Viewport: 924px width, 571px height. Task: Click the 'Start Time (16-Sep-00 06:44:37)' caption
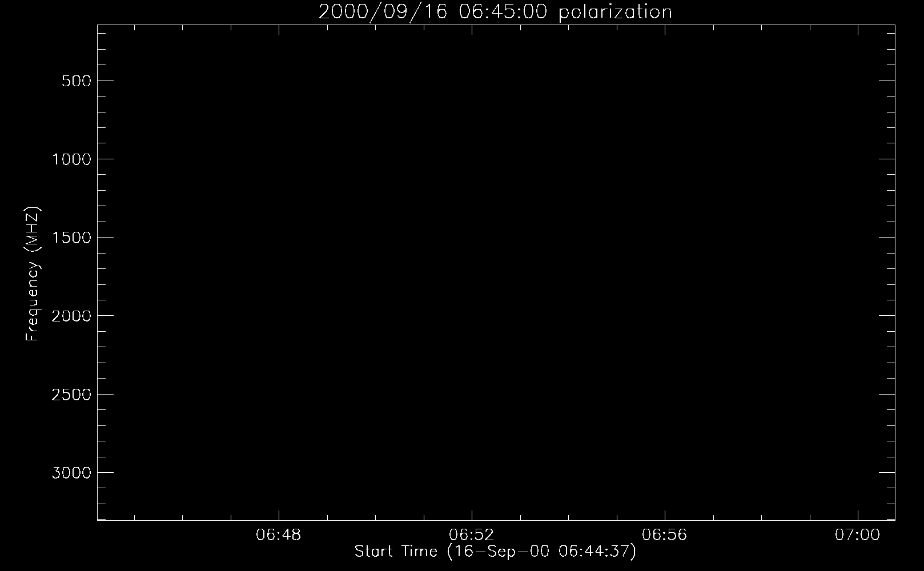tap(495, 552)
